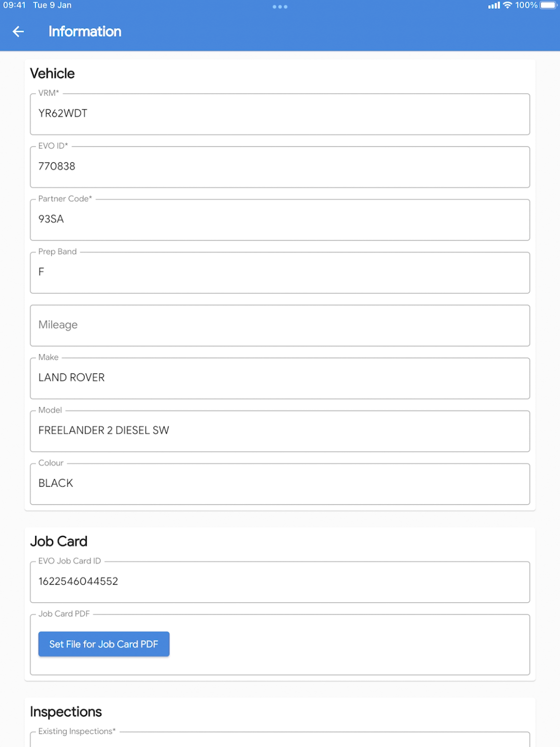
Task: Tap the Information page title
Action: coord(85,31)
